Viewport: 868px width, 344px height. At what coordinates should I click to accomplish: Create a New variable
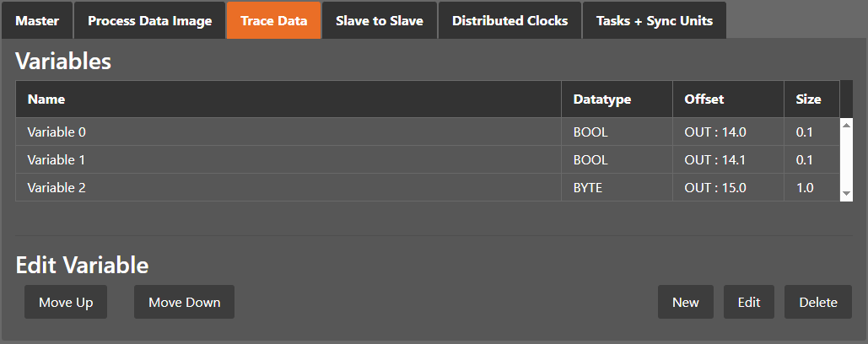click(x=685, y=302)
